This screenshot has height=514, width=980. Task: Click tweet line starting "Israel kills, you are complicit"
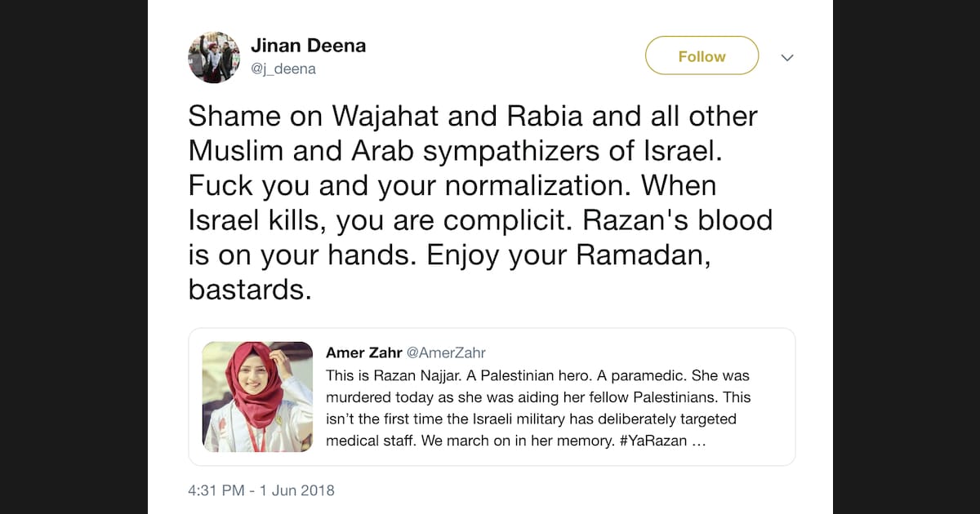[x=480, y=220]
